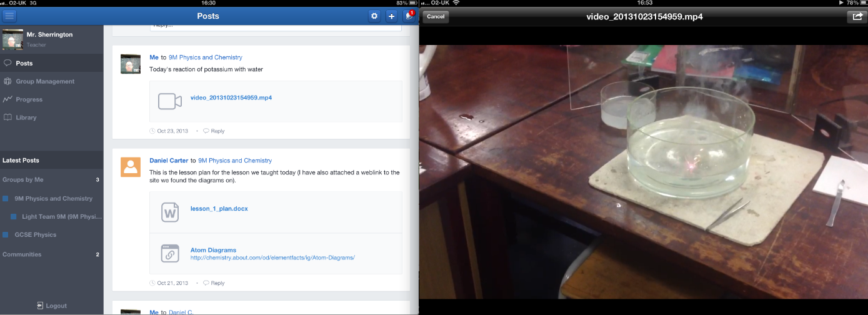Select Posts in the sidebar
This screenshot has height=315, width=868.
pyautogui.click(x=24, y=63)
